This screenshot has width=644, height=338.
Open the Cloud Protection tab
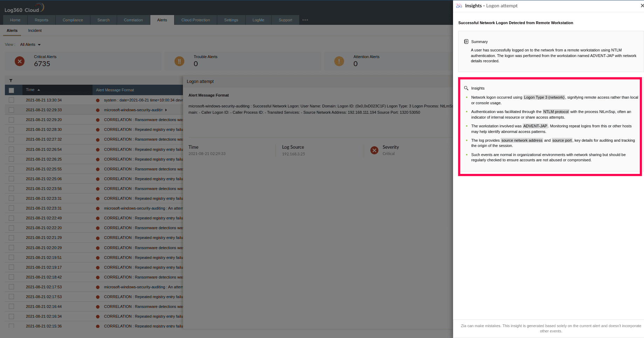196,20
